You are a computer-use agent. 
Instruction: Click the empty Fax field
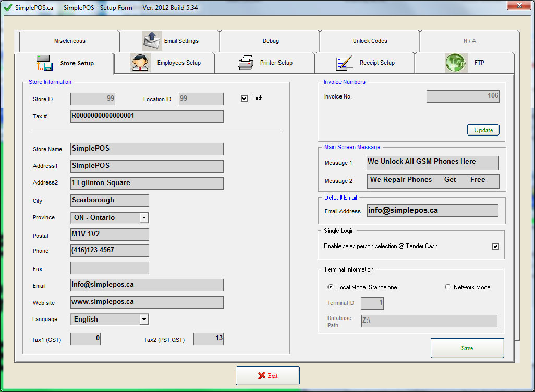click(110, 268)
